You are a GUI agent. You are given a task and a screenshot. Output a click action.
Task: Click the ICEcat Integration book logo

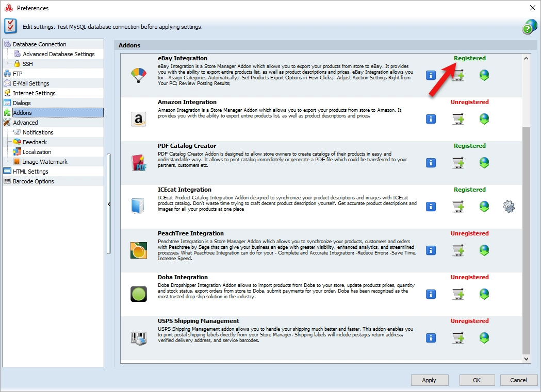138,207
